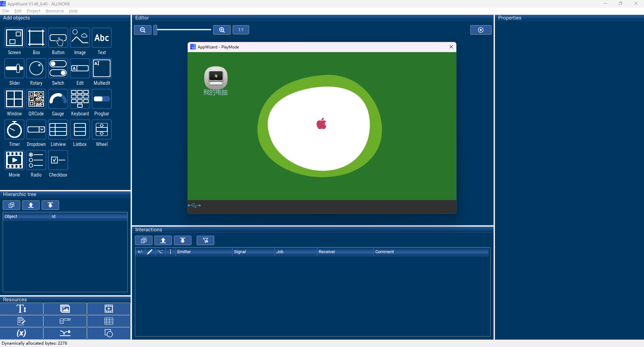Image resolution: width=644 pixels, height=347 pixels.
Task: Add a QRCode object
Action: 36,99
